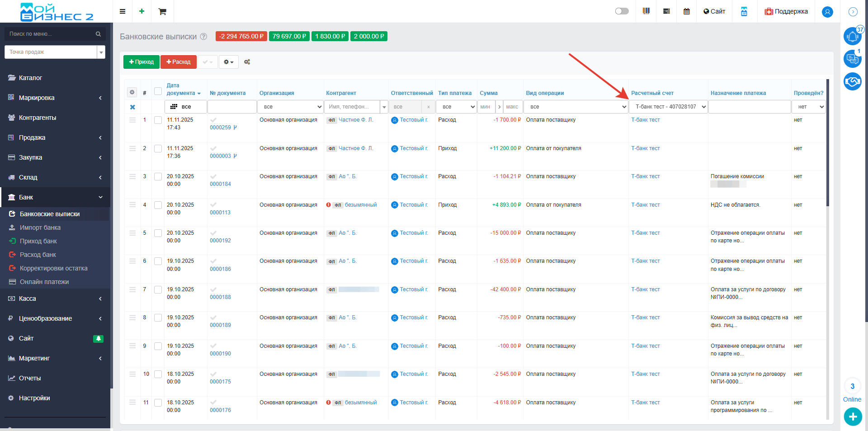
Task: Clear filters with the blue X icon
Action: [x=132, y=107]
